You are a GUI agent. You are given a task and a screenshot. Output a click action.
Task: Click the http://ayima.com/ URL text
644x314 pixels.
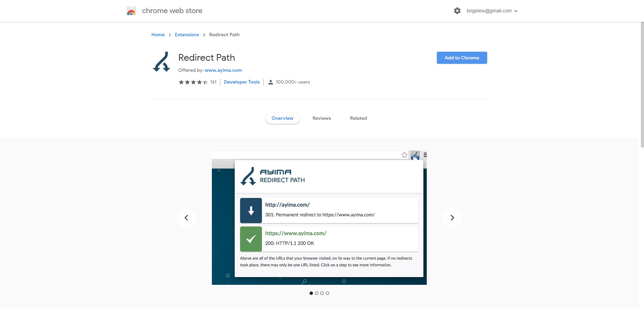tap(287, 205)
